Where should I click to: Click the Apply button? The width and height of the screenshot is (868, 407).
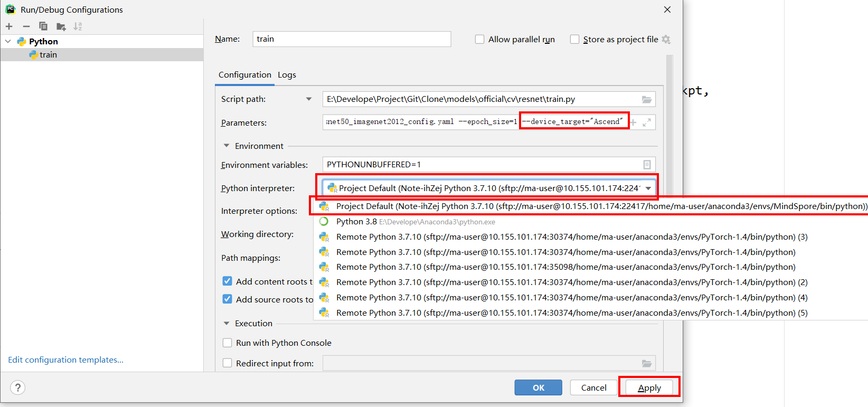(x=649, y=387)
